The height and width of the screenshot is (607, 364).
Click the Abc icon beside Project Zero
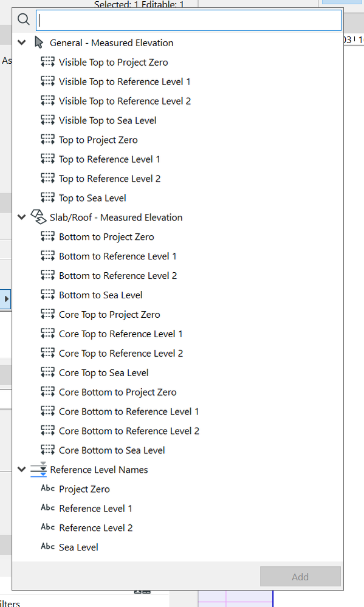coord(47,489)
